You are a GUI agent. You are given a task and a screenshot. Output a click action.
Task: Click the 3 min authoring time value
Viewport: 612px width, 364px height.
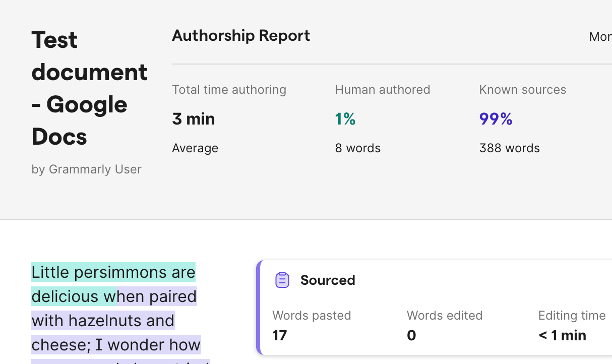click(193, 118)
